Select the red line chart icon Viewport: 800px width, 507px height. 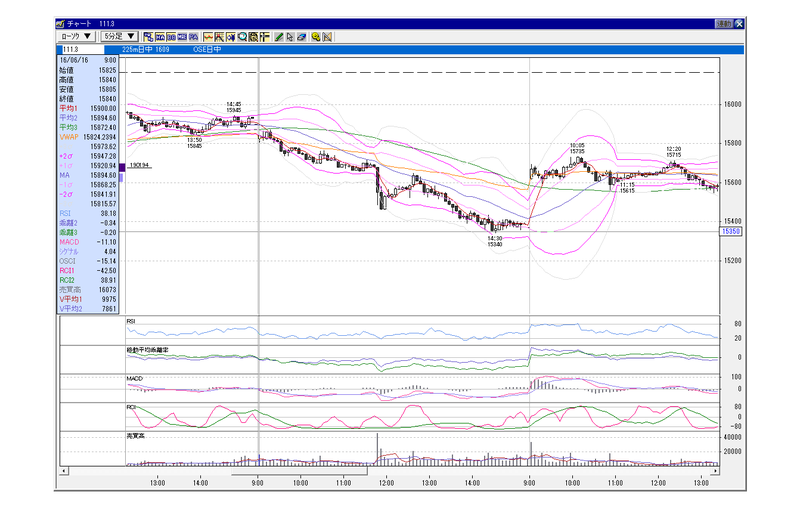click(x=208, y=37)
